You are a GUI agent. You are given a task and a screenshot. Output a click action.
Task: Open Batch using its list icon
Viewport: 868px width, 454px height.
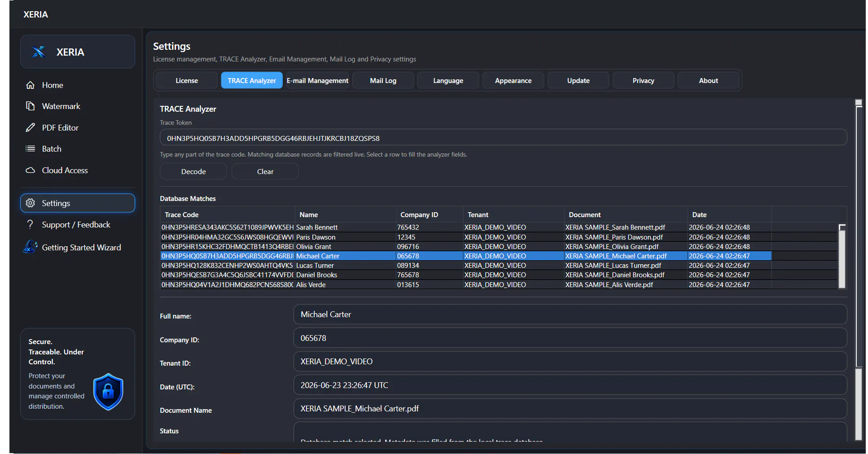coord(30,149)
